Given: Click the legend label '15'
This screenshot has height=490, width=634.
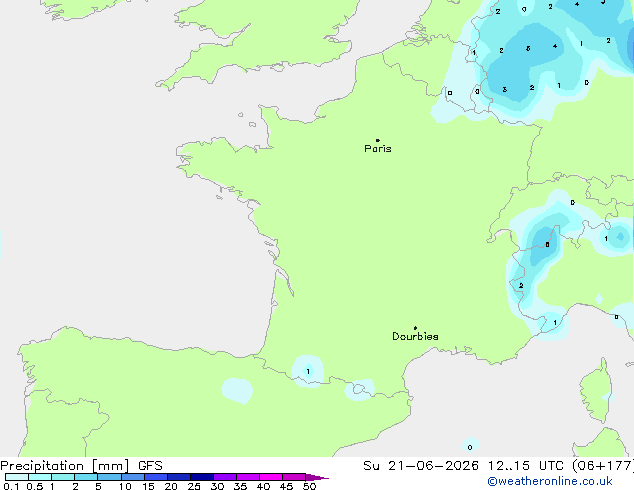Looking at the screenshot, I should (x=148, y=486).
